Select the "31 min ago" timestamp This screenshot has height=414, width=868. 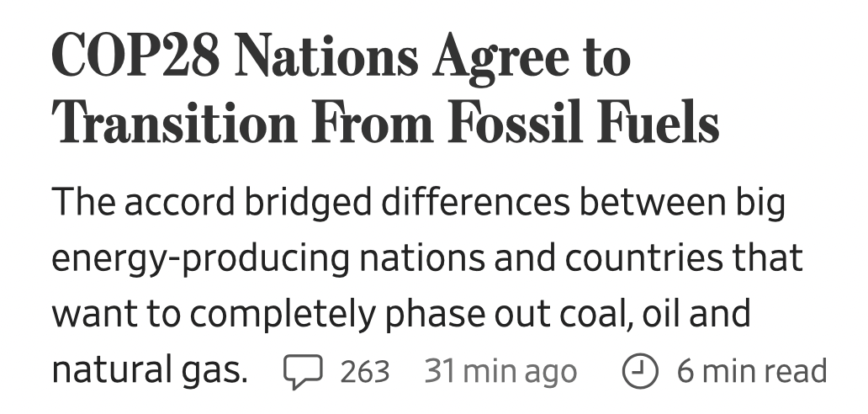pos(500,371)
